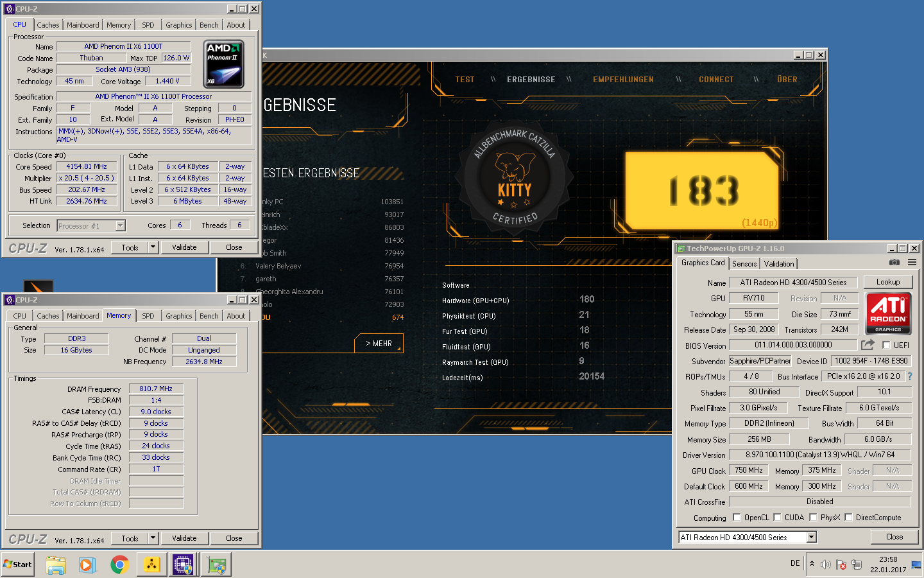Viewport: 924px width, 578px height.
Task: Click the About tab in bottom CPU-Z
Action: coord(236,316)
